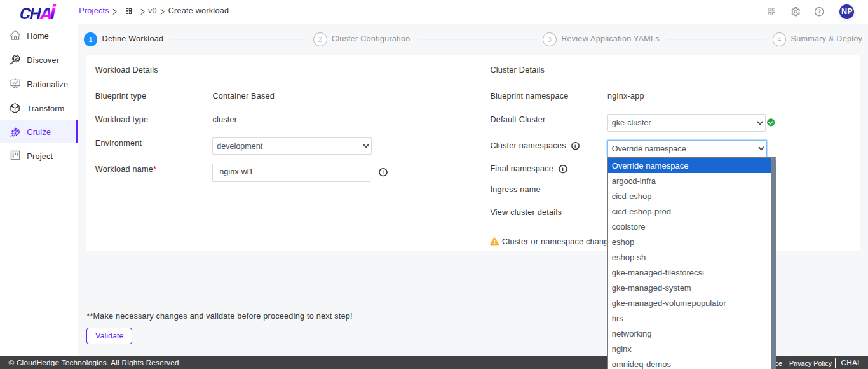Open the NP user profile avatar
The image size is (868, 369).
846,11
